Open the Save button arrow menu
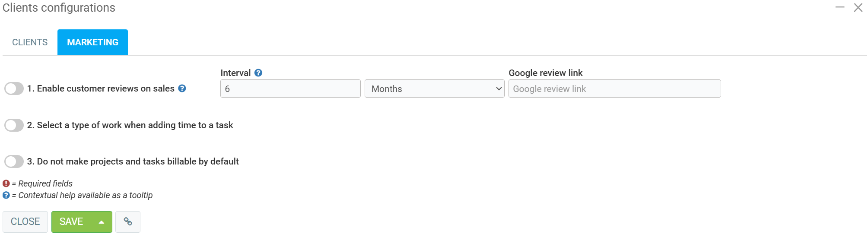 pos(102,222)
